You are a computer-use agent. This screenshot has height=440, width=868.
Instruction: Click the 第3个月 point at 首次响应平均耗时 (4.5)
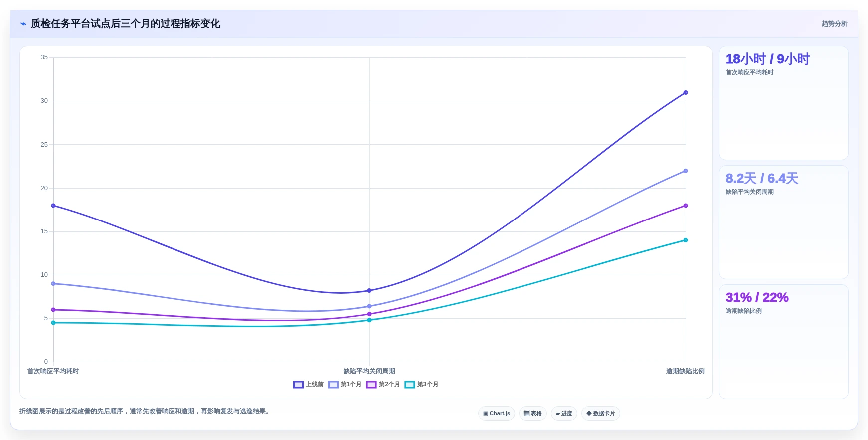pyautogui.click(x=53, y=323)
